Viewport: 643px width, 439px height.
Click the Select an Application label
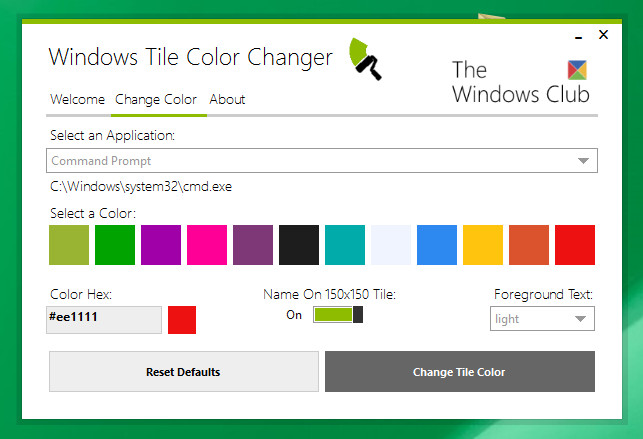pos(112,135)
